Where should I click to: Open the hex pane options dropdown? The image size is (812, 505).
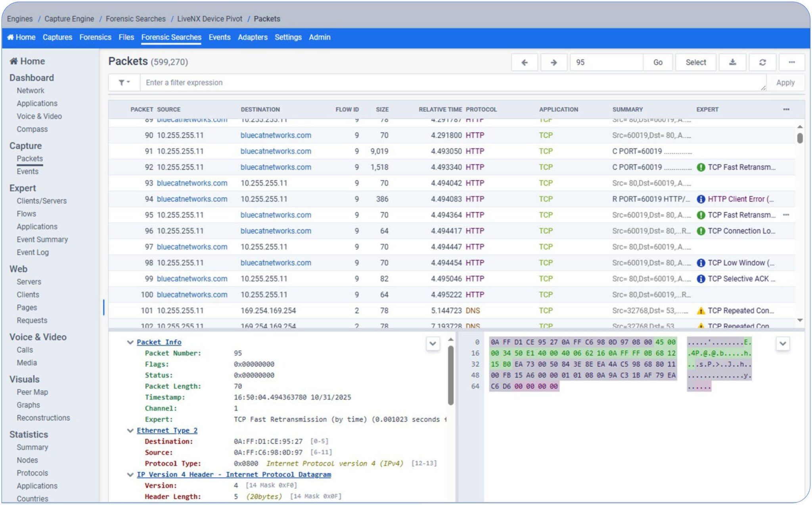coord(783,344)
